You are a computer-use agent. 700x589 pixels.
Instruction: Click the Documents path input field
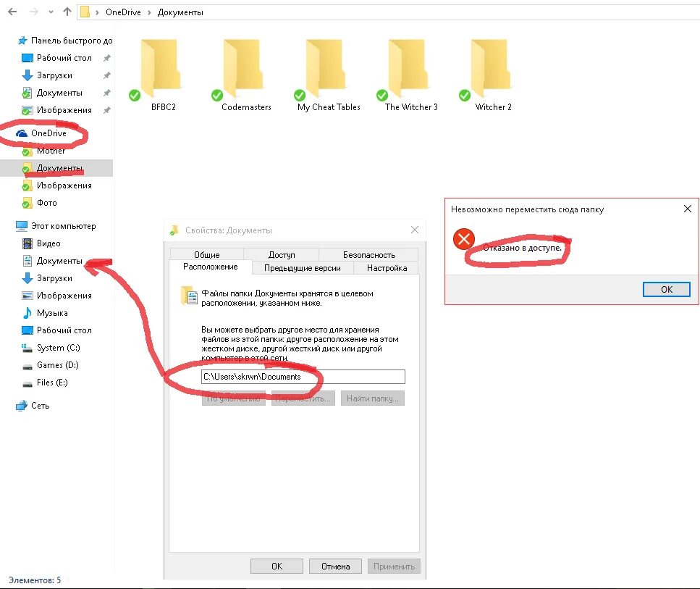303,377
